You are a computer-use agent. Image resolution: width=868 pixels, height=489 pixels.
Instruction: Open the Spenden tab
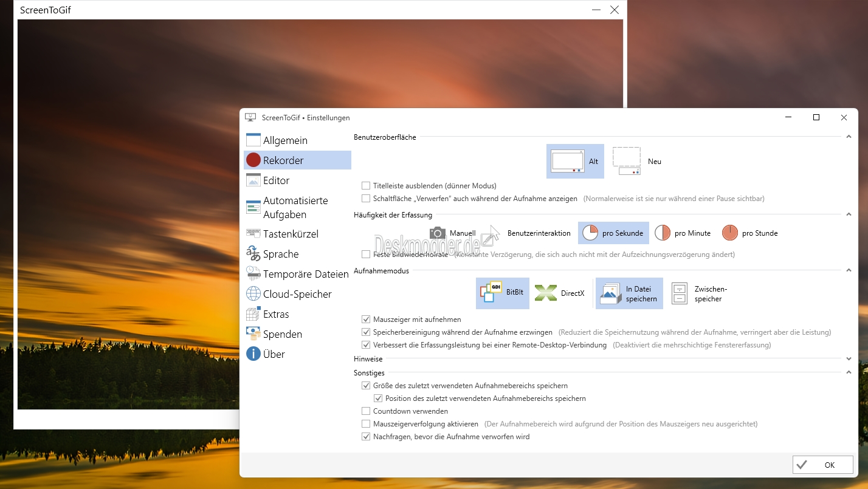(x=297, y=334)
